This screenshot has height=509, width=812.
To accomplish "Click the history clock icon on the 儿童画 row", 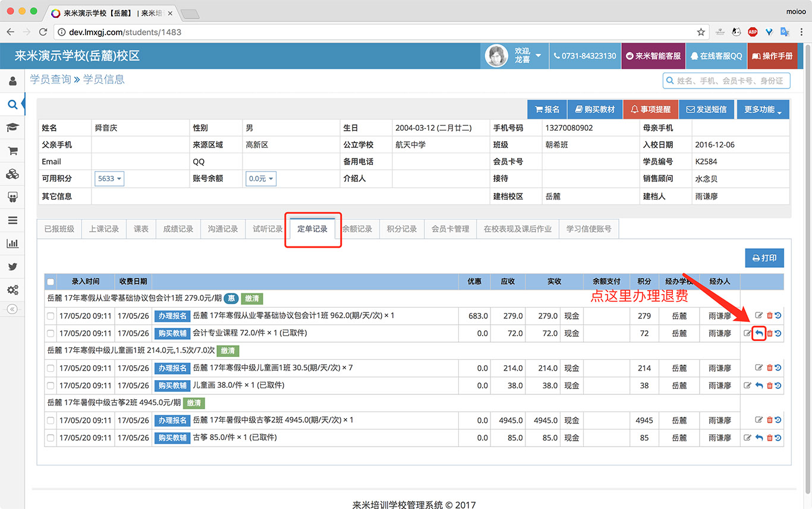I will (x=778, y=385).
